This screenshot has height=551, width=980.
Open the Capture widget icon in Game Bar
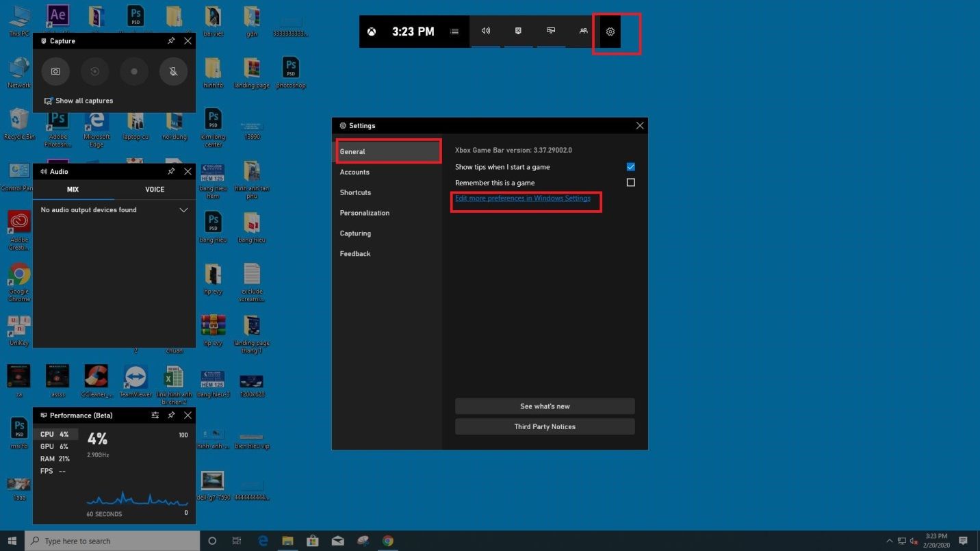tap(518, 31)
